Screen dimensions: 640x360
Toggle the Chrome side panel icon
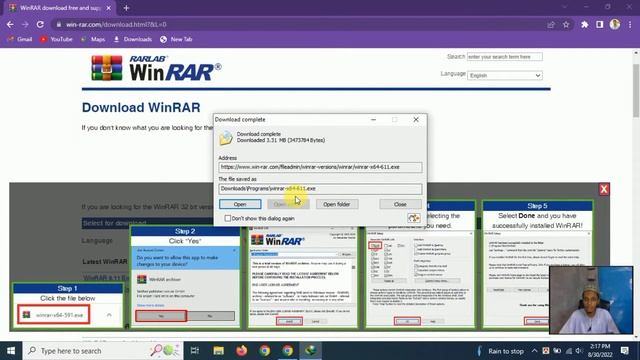600,24
